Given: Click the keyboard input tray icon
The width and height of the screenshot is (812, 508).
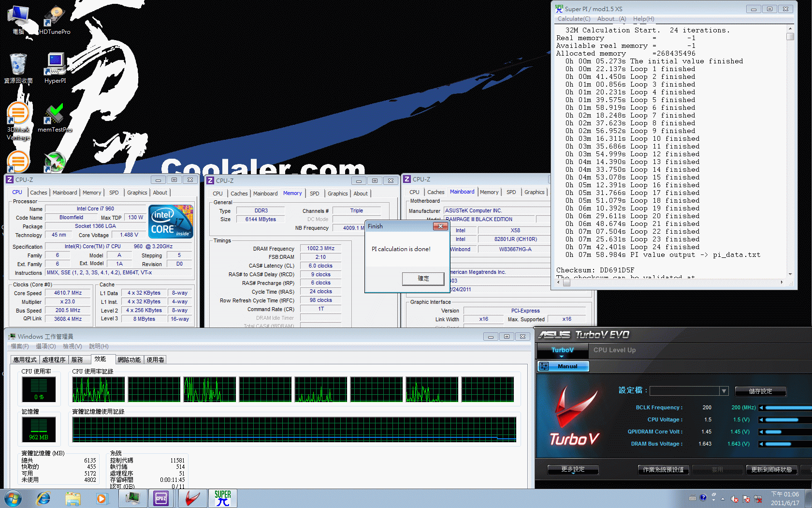Looking at the screenshot, I should click(693, 498).
